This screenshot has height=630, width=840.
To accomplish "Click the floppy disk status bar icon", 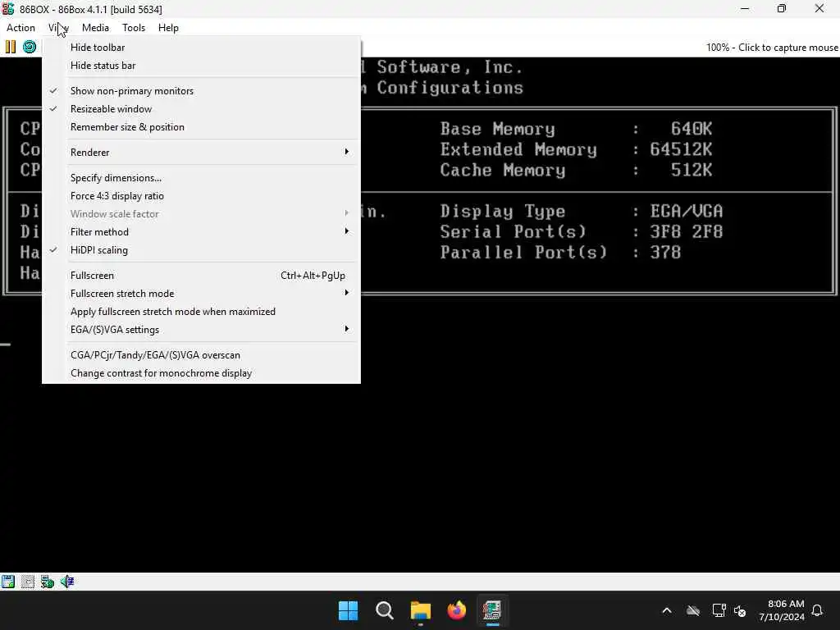I will (8, 582).
